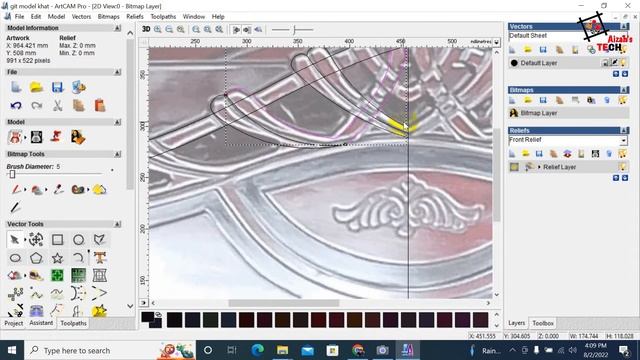Image resolution: width=640 pixels, height=360 pixels.
Task: Click the scissors Cut icon
Action: (x=58, y=105)
